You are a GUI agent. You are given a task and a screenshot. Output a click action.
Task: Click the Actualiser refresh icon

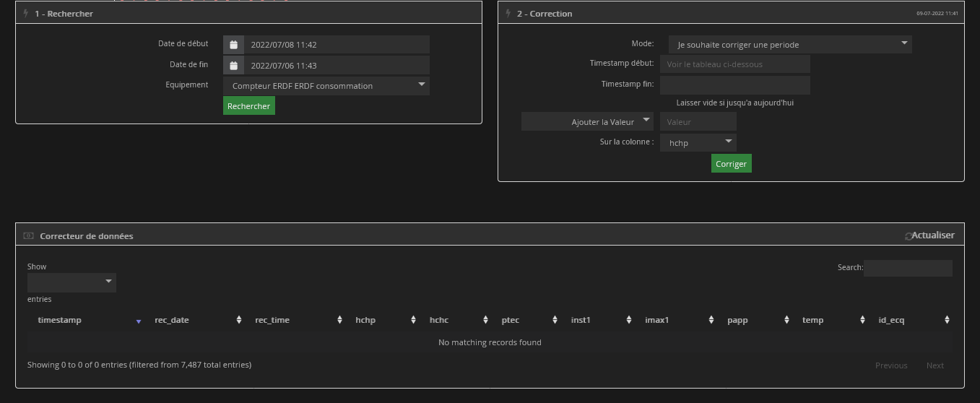coord(909,236)
